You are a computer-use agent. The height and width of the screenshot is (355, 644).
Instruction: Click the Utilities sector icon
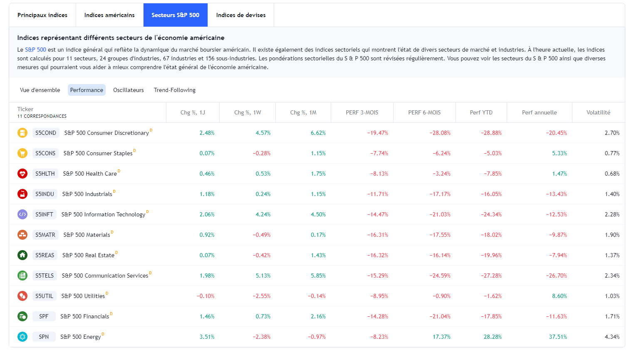[22, 296]
